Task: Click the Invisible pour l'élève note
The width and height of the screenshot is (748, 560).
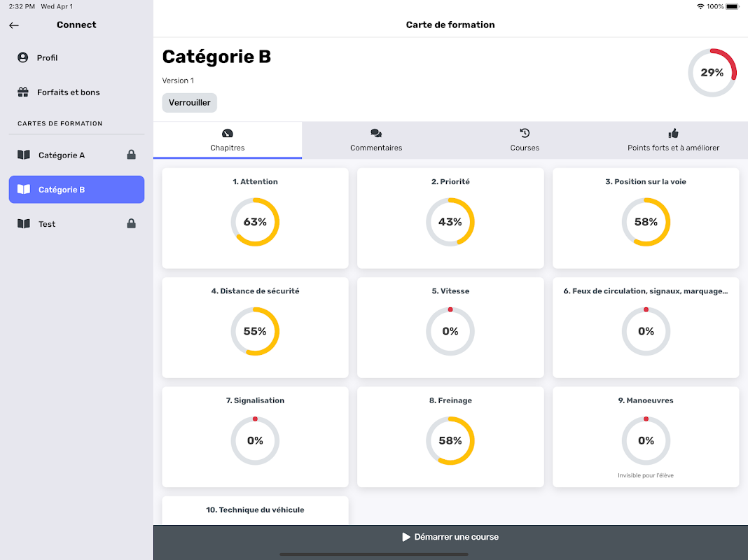Action: pyautogui.click(x=646, y=475)
